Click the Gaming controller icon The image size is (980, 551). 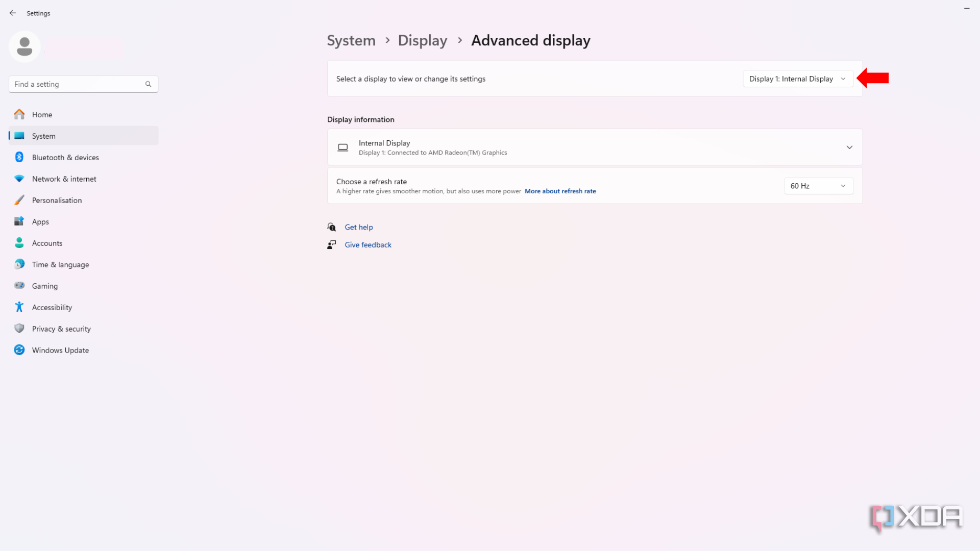pos(19,286)
